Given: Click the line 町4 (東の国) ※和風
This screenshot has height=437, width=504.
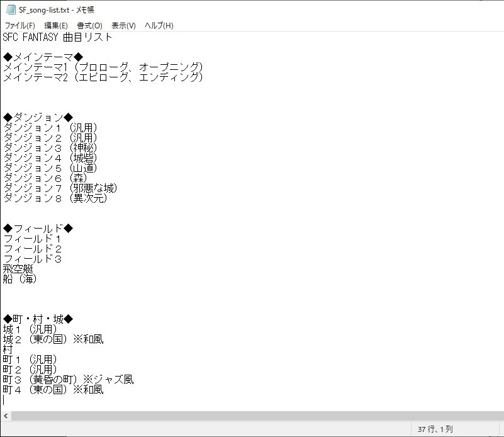Looking at the screenshot, I should (53, 389).
